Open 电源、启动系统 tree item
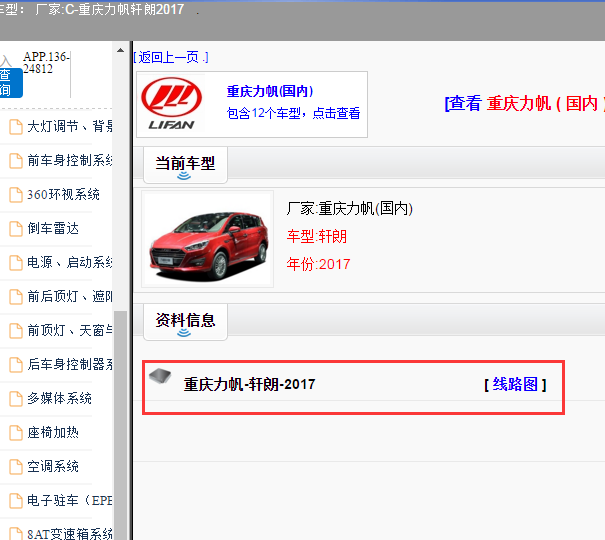605x540 pixels. pyautogui.click(x=70, y=263)
